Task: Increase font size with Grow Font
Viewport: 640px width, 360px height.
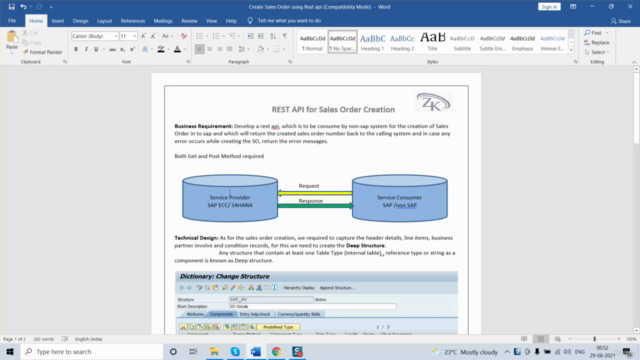Action: pyautogui.click(x=143, y=36)
